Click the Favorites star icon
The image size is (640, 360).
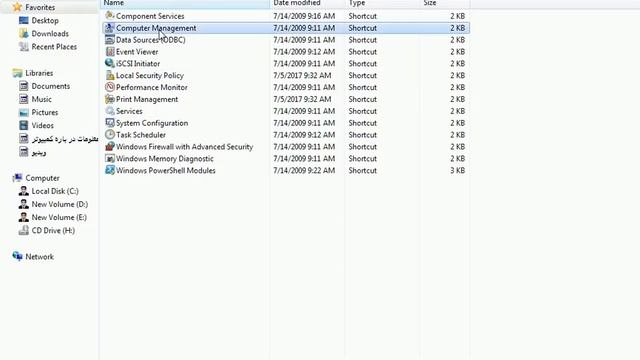[17, 7]
